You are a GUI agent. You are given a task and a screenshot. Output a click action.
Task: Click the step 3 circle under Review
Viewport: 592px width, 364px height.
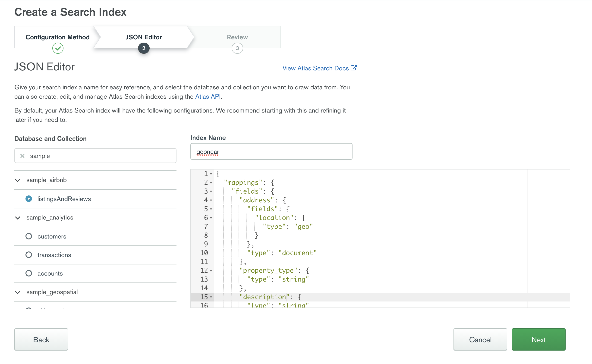[237, 48]
